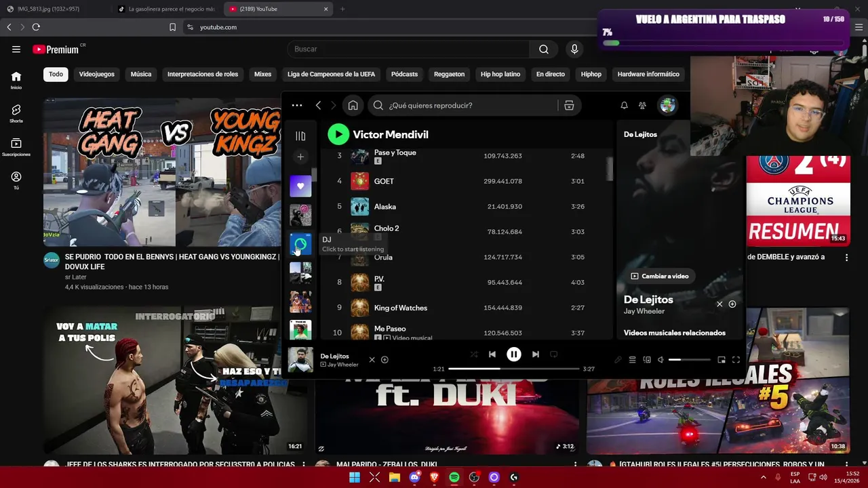Open Spotify from Windows taskbar
Screen dimensions: 868x488
454,477
